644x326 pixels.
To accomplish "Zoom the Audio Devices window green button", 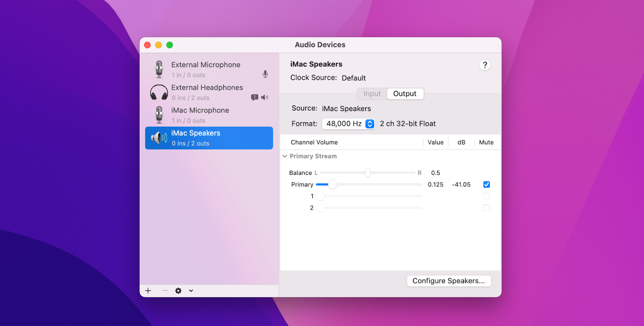I will coord(170,45).
